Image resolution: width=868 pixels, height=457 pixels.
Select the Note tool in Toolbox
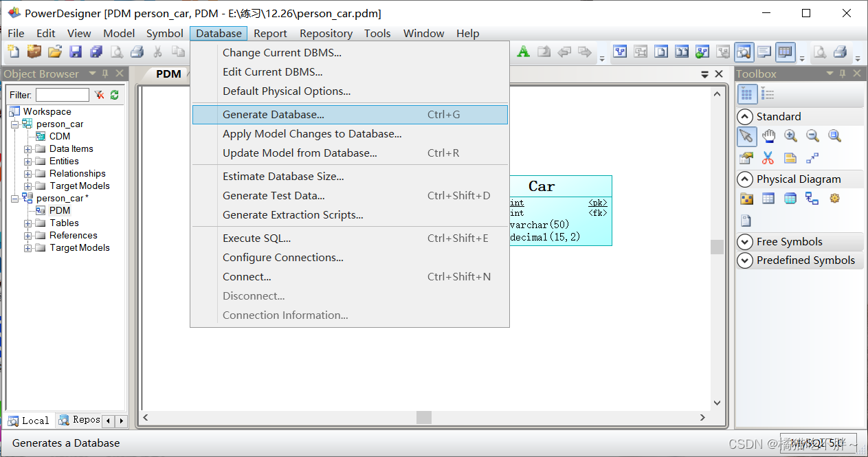[x=790, y=158]
